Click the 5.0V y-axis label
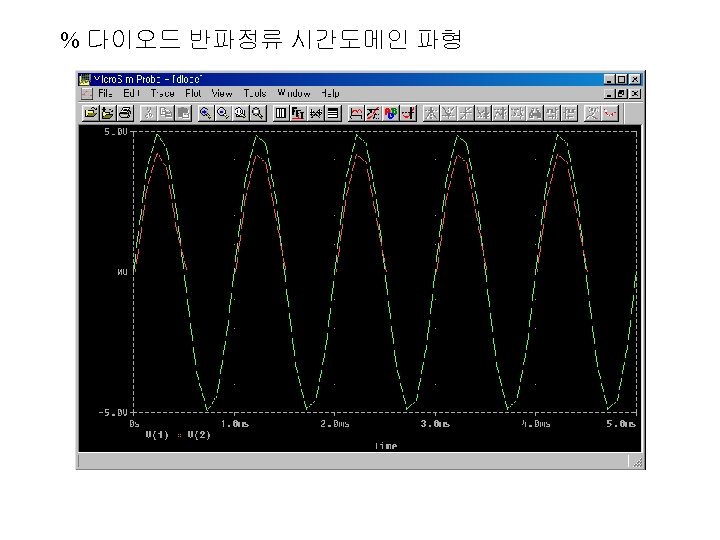Image resolution: width=720 pixels, height=540 pixels. (115, 132)
